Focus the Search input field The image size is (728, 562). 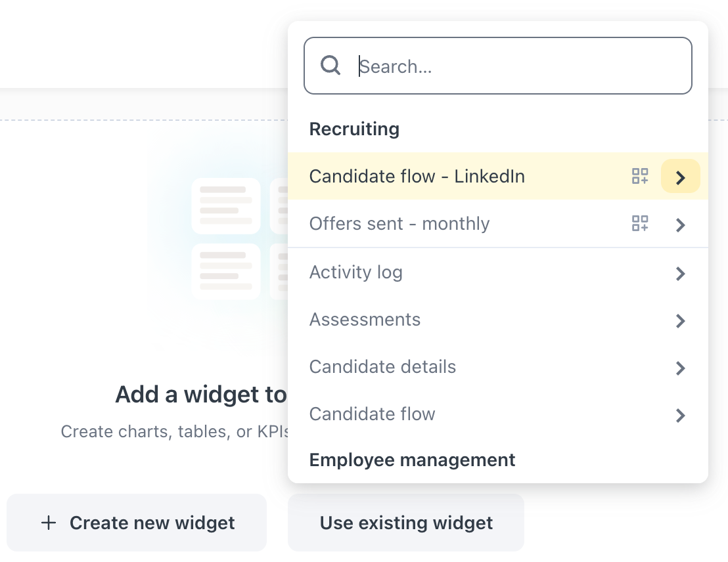click(512, 66)
